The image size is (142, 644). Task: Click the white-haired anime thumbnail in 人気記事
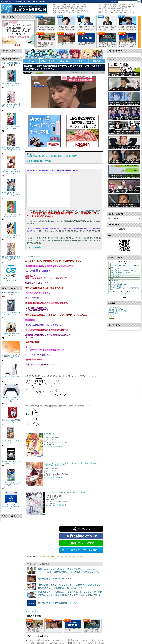124,99
